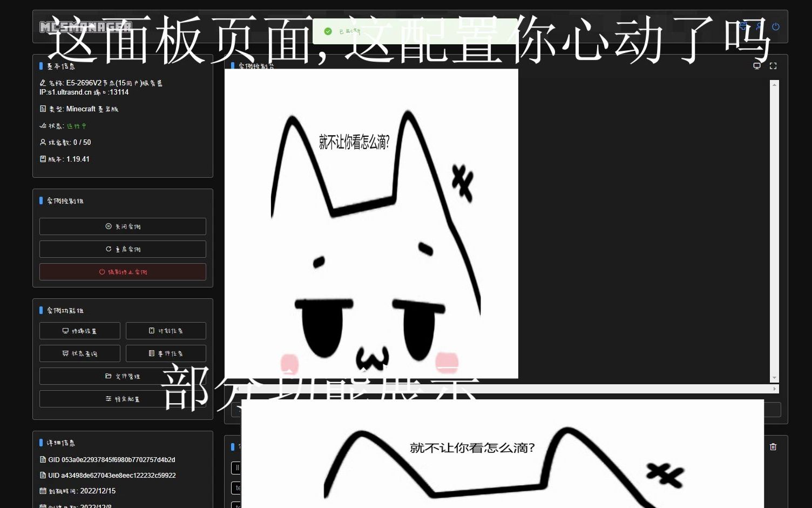The width and height of the screenshot is (812, 508).
Task: Open the 状态查询 status query
Action: pyautogui.click(x=80, y=353)
